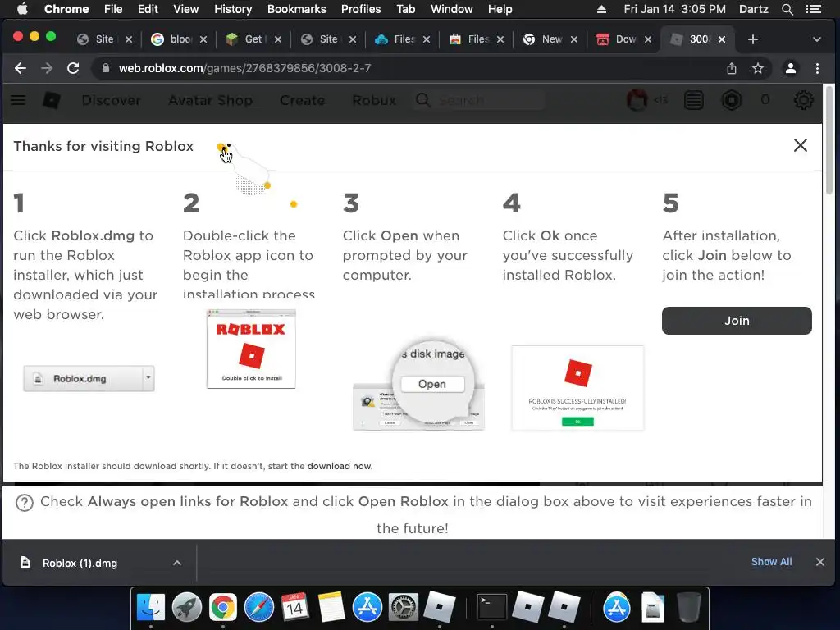Click the browser forward arrow
The width and height of the screenshot is (840, 630).
(x=47, y=68)
